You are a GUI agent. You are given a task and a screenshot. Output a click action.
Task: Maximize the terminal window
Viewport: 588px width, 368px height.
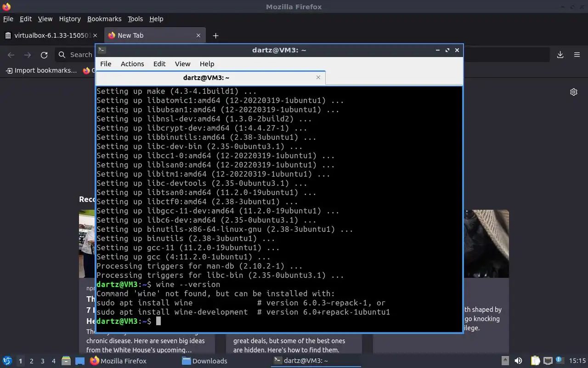click(x=447, y=50)
